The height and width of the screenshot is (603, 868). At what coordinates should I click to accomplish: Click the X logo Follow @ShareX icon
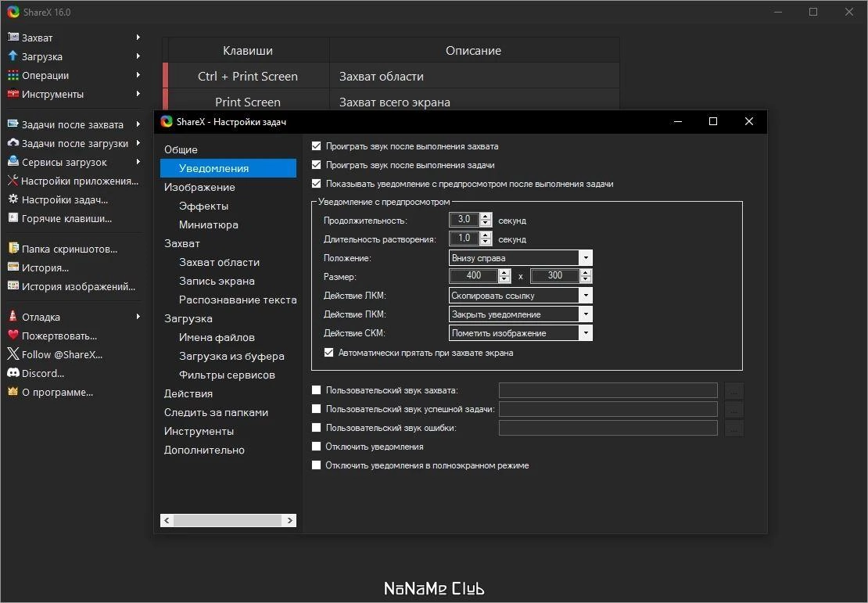tap(13, 354)
